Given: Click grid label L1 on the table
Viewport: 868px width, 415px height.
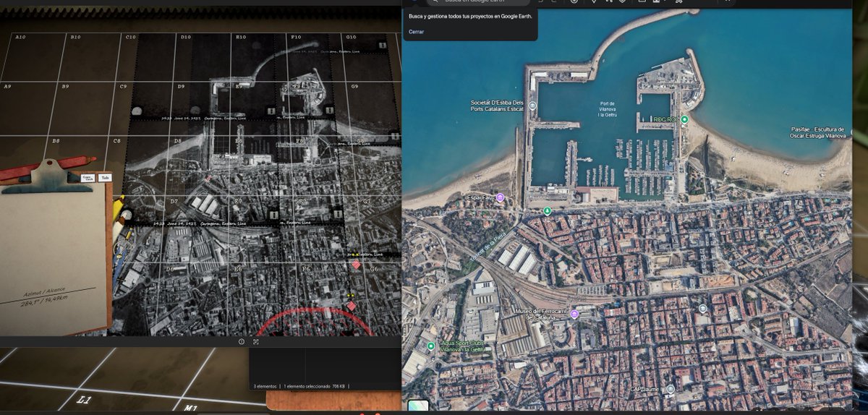Looking at the screenshot, I should pyautogui.click(x=85, y=398).
